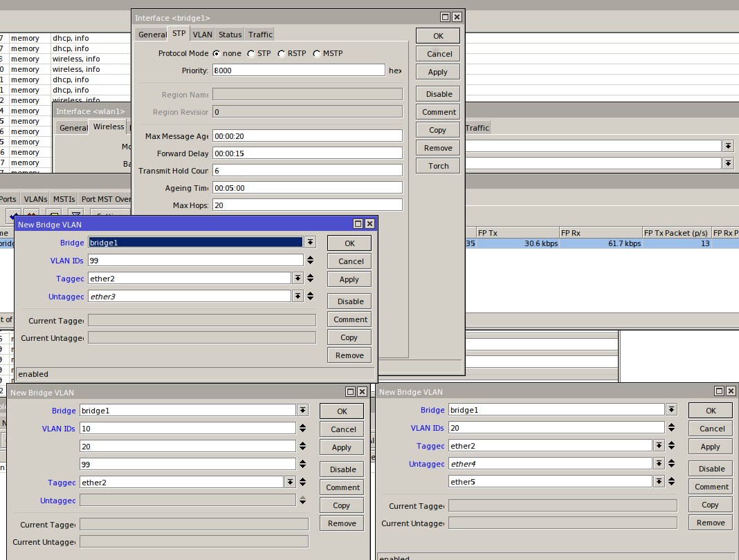
Task: Click the Max Hops input field
Action: (x=307, y=205)
